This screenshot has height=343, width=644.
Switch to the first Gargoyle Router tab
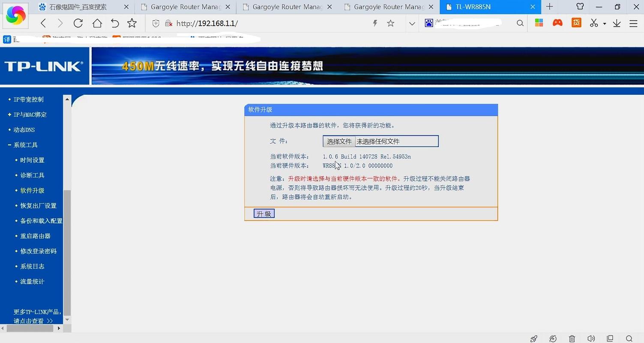tap(185, 7)
